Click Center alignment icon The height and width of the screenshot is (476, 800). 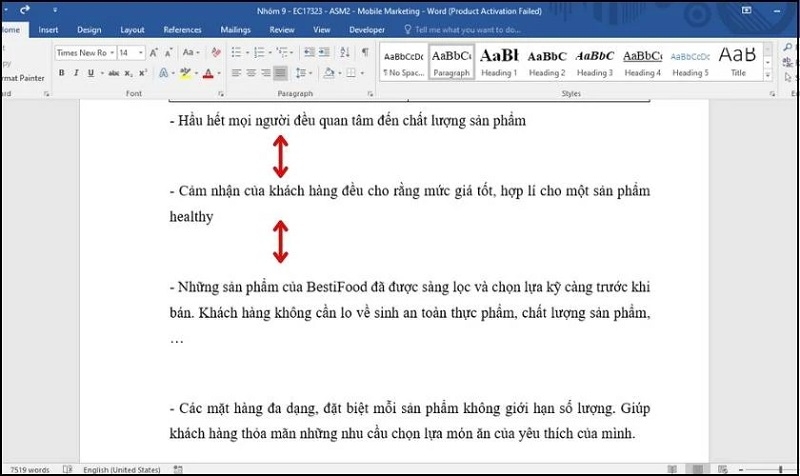[251, 73]
